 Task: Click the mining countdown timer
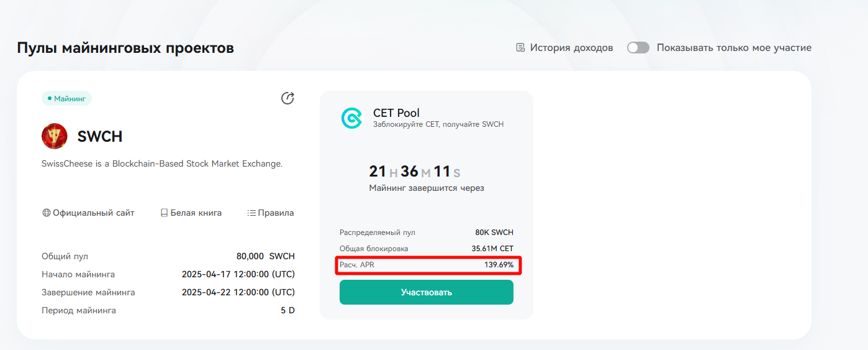click(x=415, y=172)
